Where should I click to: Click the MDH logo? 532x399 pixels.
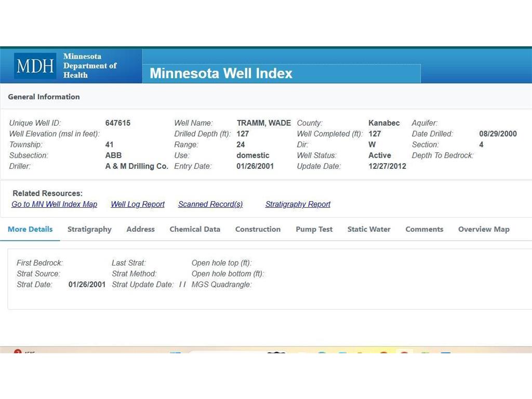click(35, 66)
